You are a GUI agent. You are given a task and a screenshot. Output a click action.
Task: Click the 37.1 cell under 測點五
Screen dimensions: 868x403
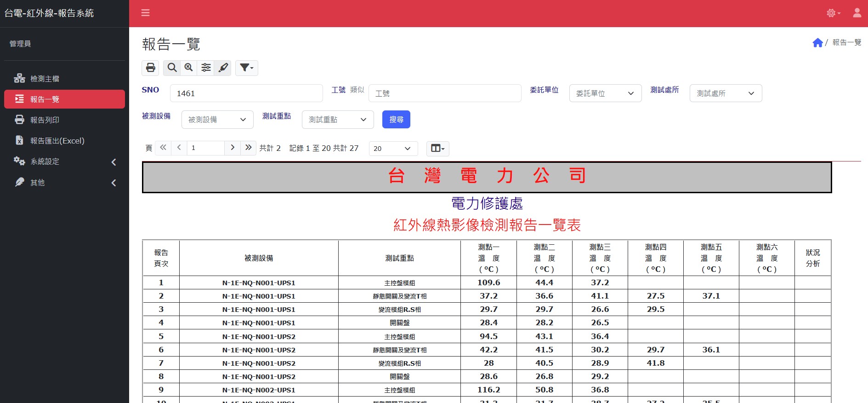click(711, 296)
